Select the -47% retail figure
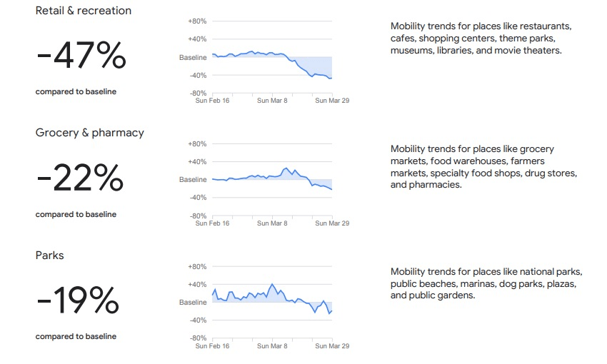This screenshot has width=607, height=364. (81, 56)
